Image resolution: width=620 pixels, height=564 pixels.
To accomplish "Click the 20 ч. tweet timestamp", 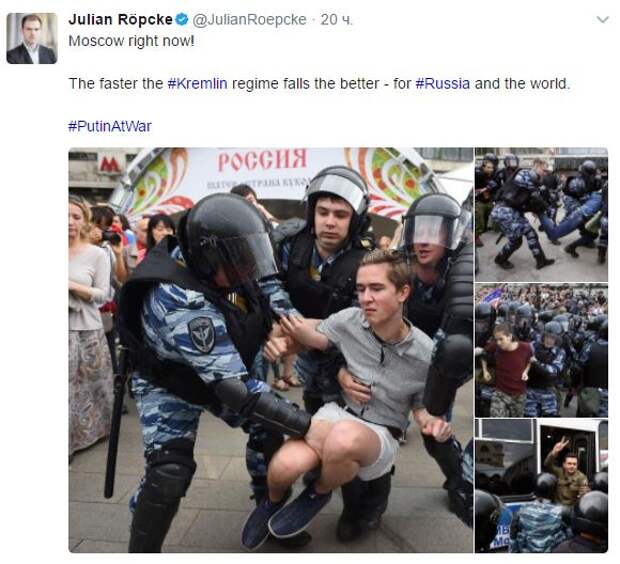I will (x=336, y=19).
